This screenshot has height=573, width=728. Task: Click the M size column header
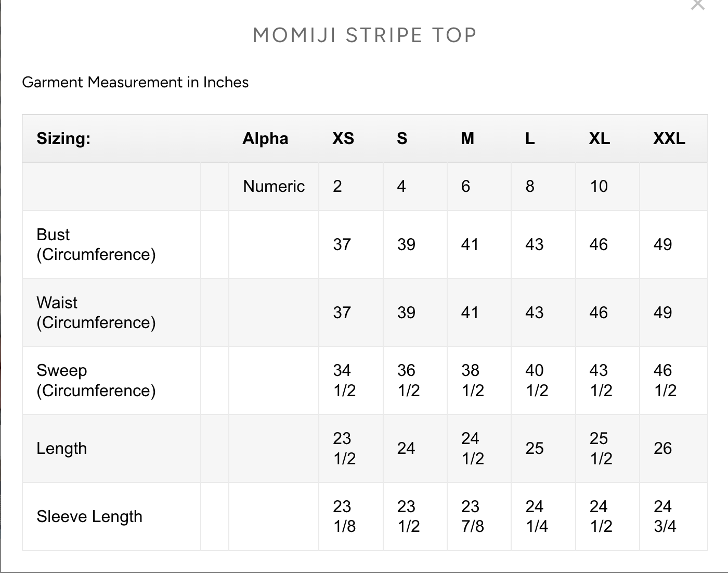467,138
